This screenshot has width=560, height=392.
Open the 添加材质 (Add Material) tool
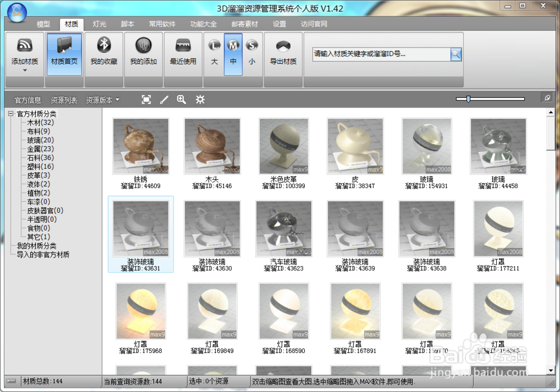[24, 53]
